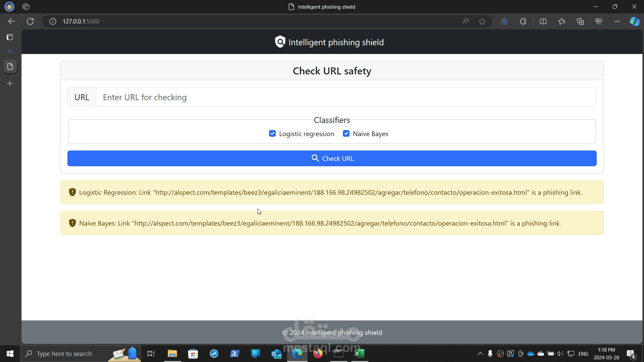This screenshot has height=362, width=644.
Task: Click the read aloud icon
Action: (x=465, y=21)
